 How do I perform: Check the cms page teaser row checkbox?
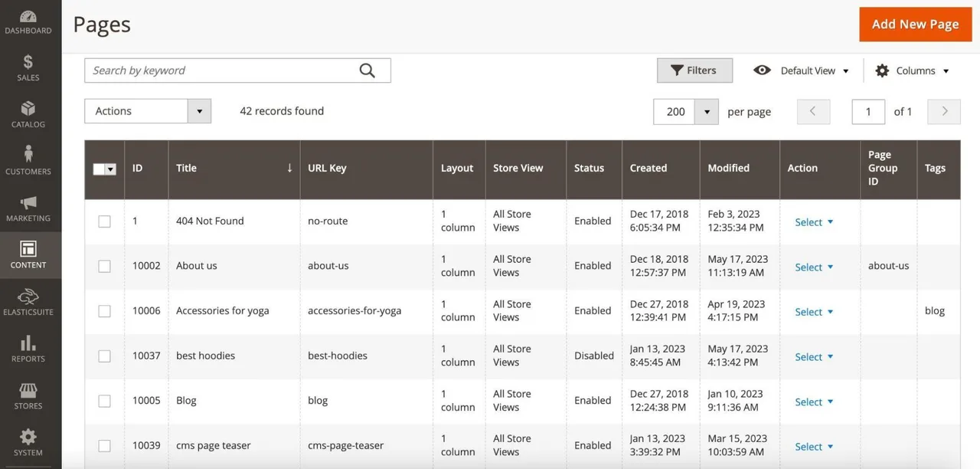(x=104, y=446)
